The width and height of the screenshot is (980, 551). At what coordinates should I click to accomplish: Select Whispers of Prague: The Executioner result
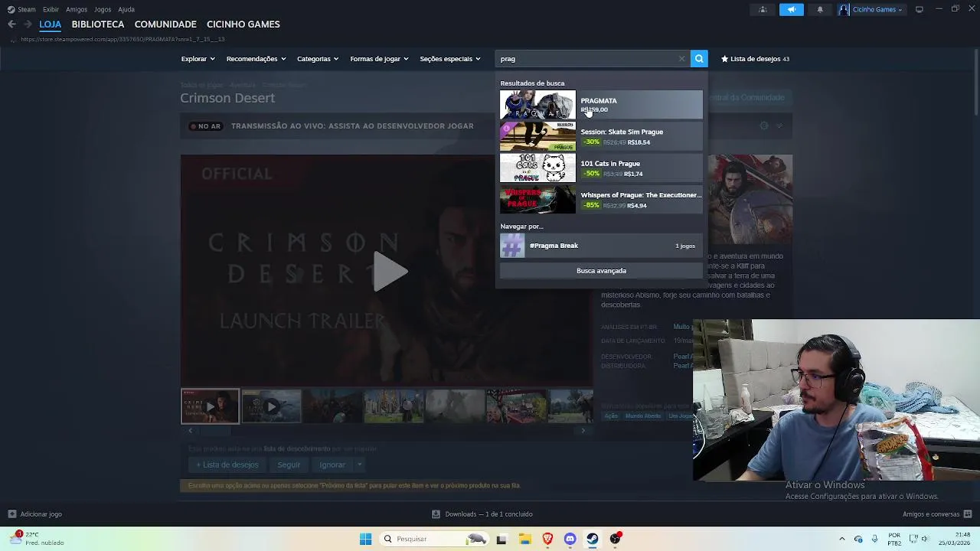pyautogui.click(x=601, y=200)
